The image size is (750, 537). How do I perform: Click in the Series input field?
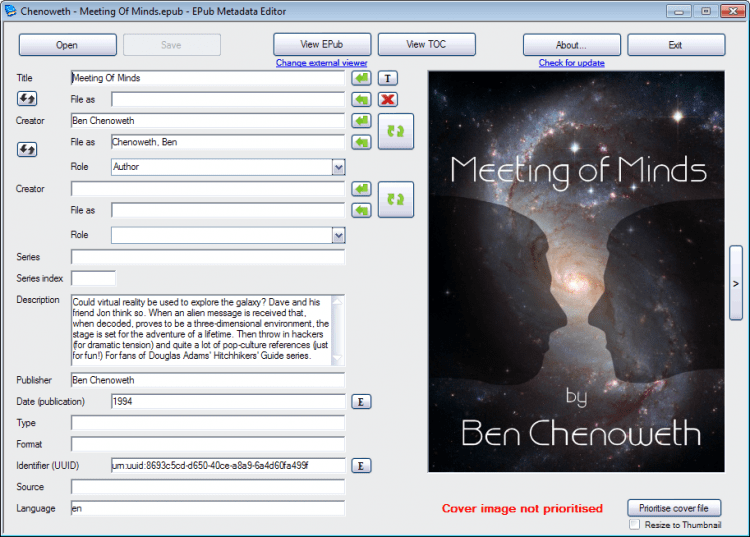point(207,257)
